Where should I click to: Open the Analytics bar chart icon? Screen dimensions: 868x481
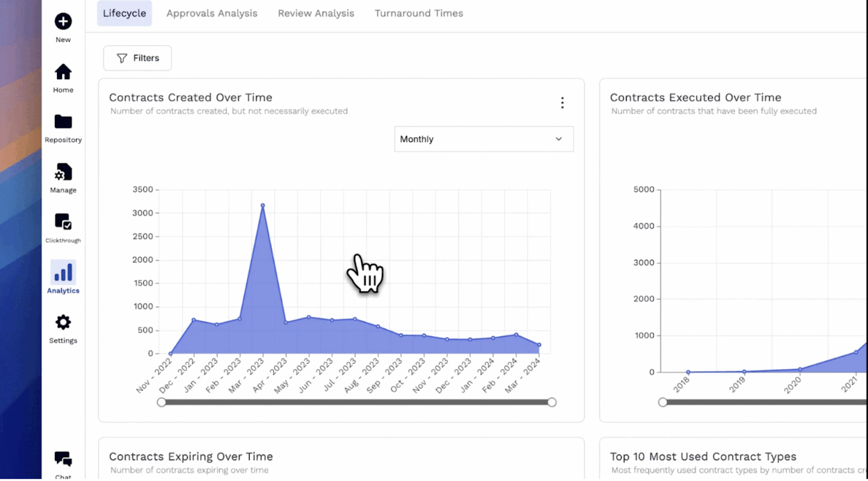(x=63, y=272)
